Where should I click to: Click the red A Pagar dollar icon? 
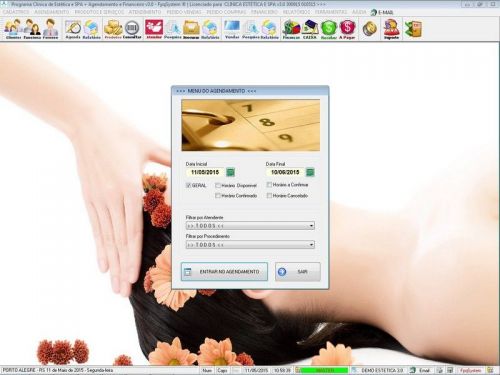pos(347,29)
